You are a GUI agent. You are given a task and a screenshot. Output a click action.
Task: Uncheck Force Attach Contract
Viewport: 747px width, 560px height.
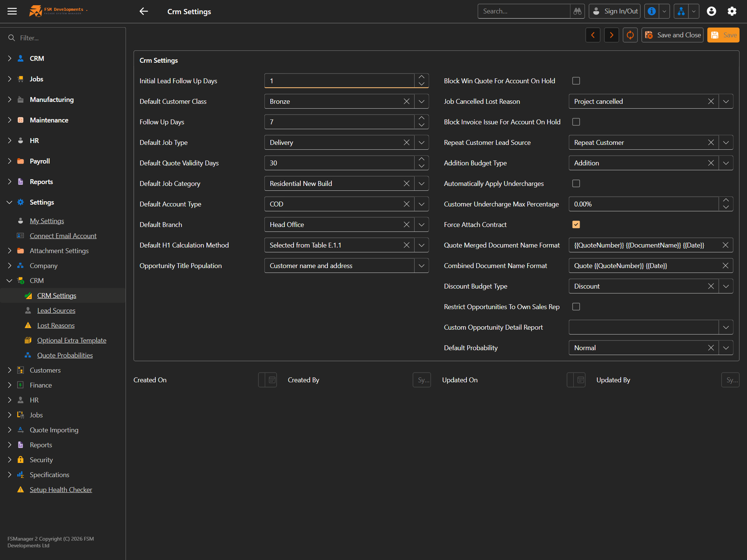tap(576, 224)
